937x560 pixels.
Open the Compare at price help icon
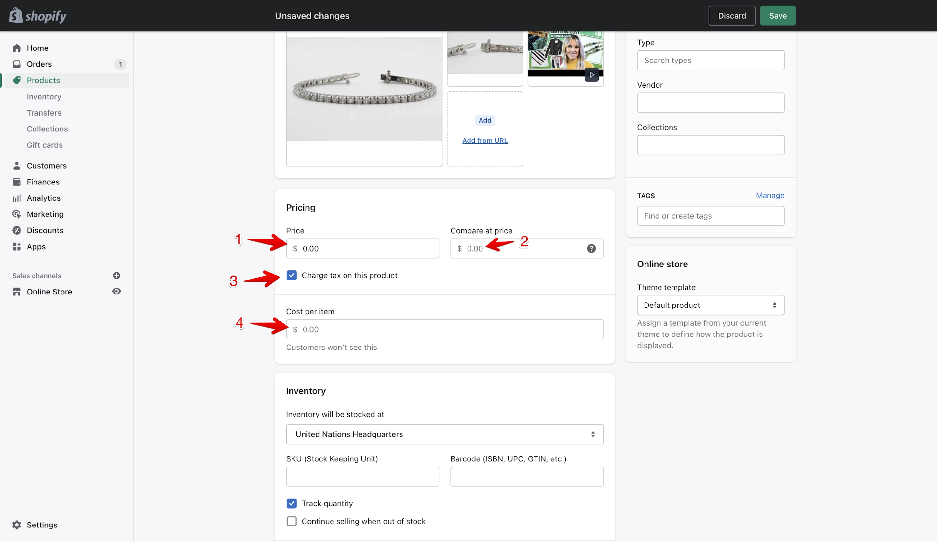tap(591, 248)
